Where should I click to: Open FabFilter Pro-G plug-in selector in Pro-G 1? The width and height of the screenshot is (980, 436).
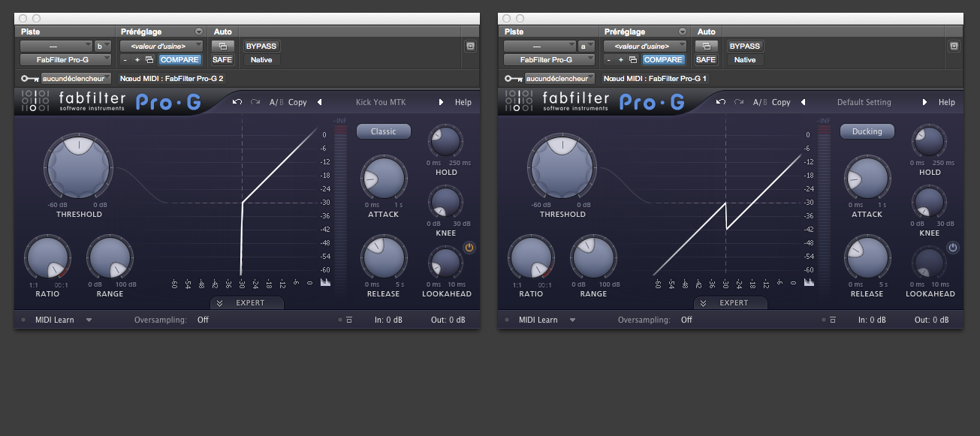pyautogui.click(x=549, y=60)
